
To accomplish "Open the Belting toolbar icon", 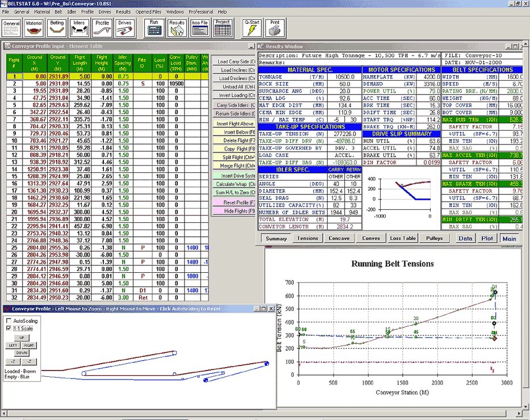I will pos(57,28).
